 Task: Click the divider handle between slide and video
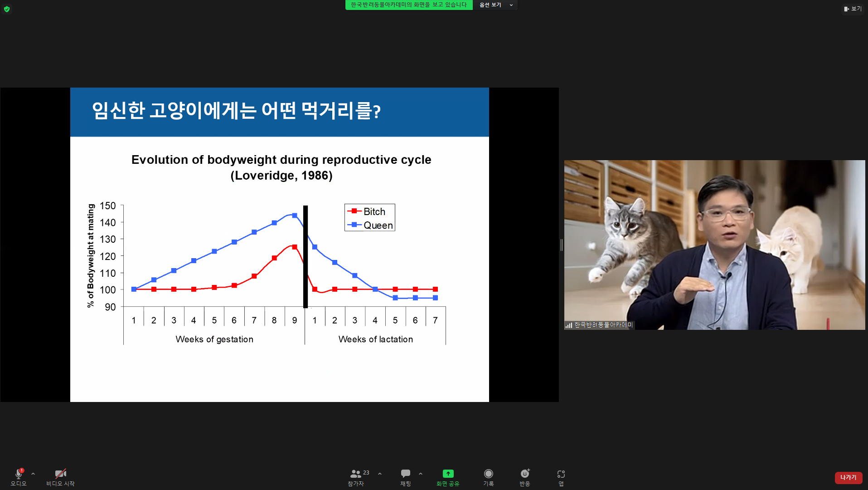pos(562,245)
